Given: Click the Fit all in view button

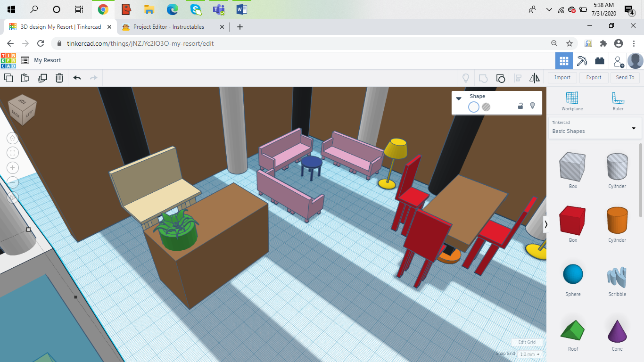Looking at the screenshot, I should [x=13, y=153].
